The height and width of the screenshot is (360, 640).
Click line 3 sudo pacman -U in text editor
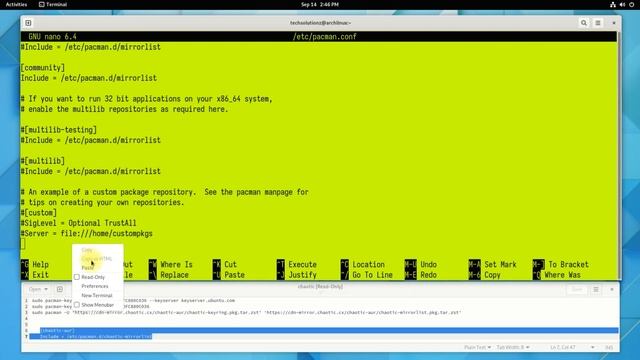click(247, 312)
